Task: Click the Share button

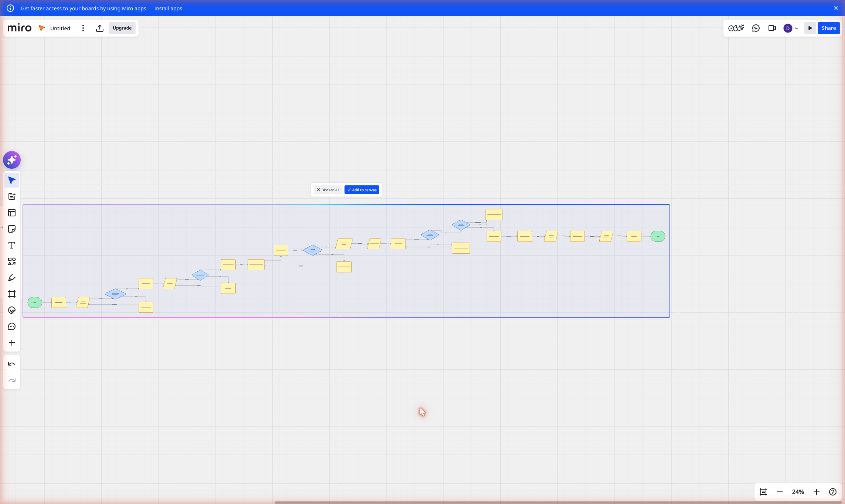Action: [829, 28]
